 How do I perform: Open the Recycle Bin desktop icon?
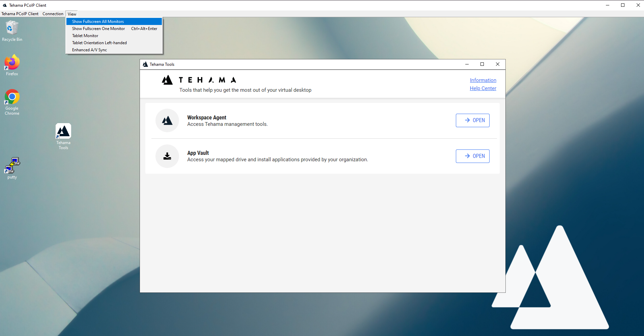click(12, 31)
